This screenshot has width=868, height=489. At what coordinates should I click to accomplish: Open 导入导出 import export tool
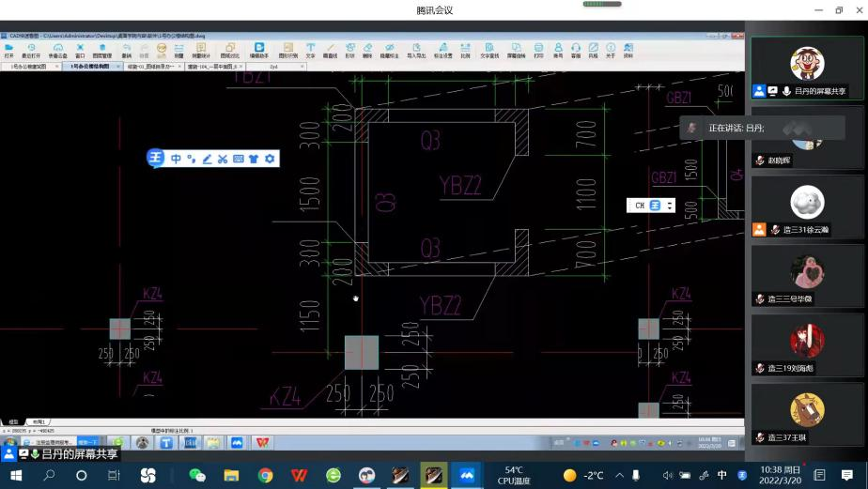pyautogui.click(x=416, y=51)
